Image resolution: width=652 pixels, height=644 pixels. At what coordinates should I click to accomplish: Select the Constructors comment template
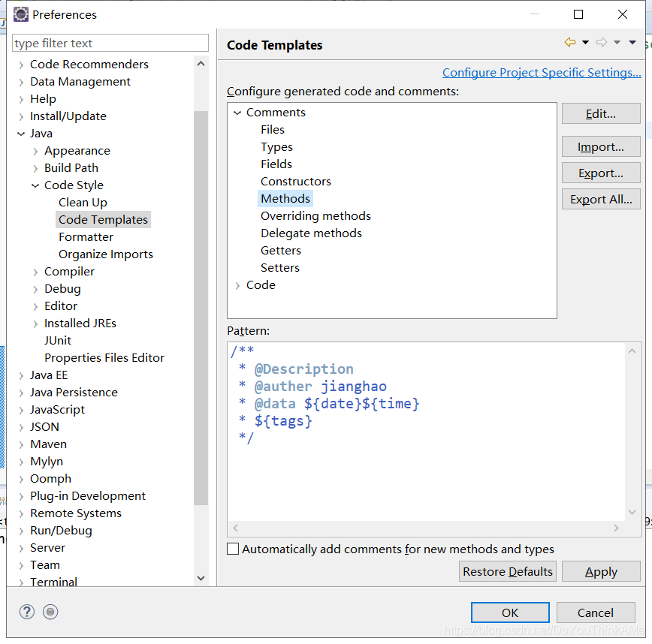tap(296, 181)
